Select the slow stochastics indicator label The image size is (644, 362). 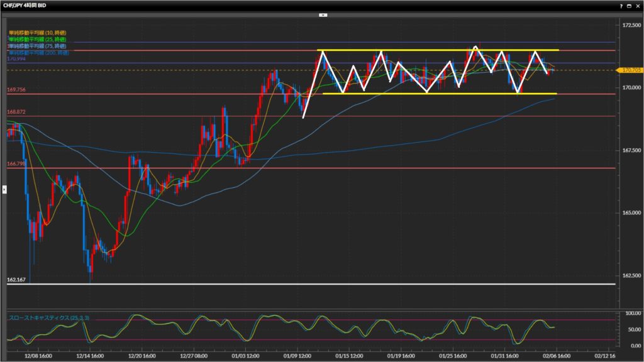click(x=49, y=318)
